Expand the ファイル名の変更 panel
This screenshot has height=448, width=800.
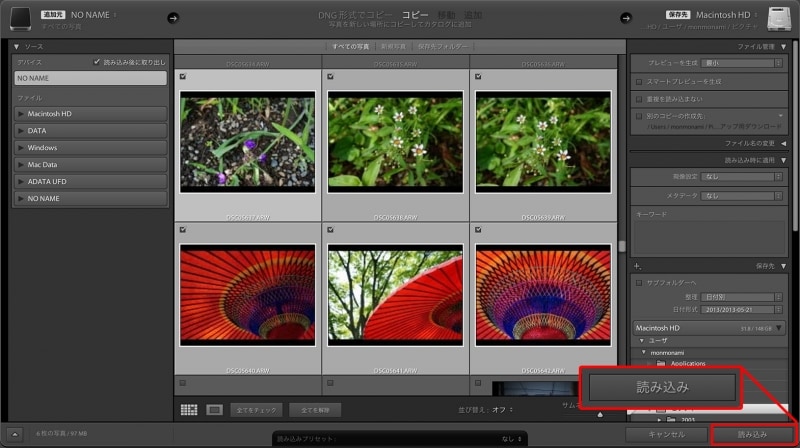(x=782, y=143)
